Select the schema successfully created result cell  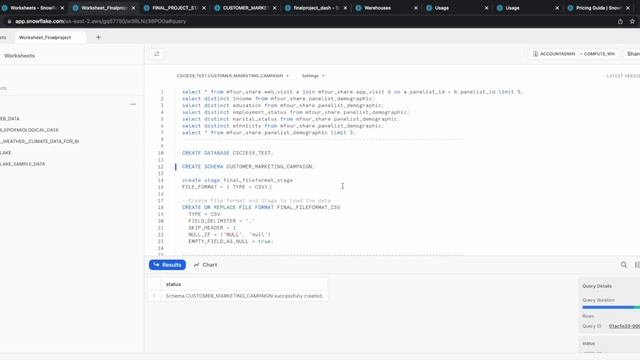coord(244,296)
